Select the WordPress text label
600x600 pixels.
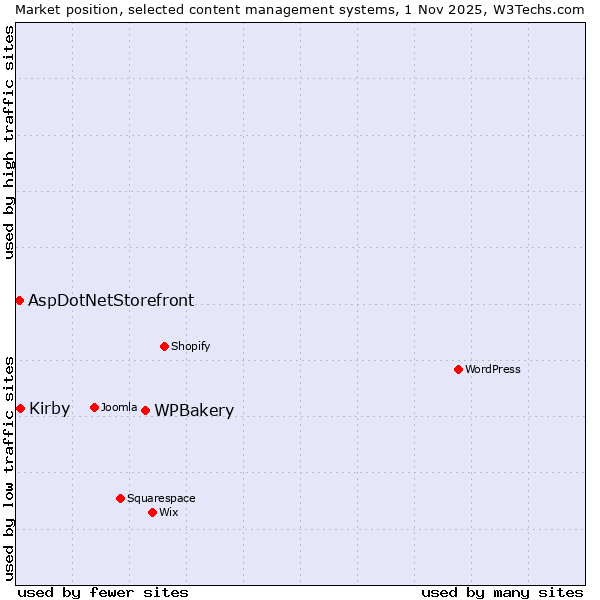493,369
